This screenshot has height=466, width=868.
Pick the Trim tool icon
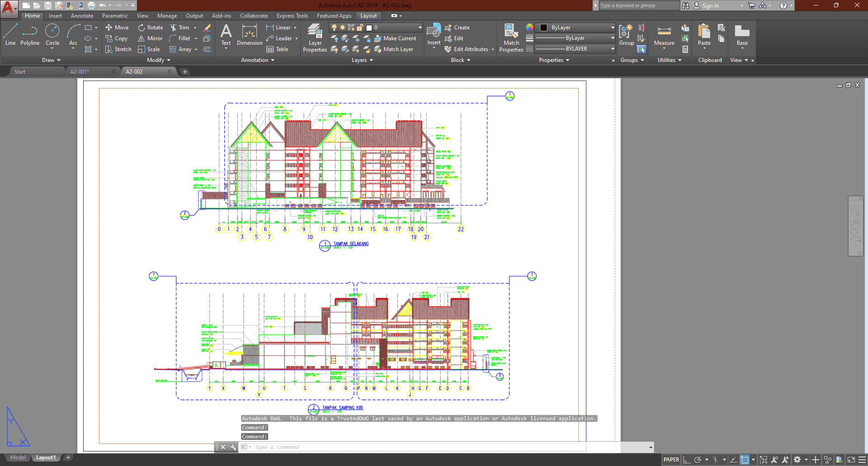pyautogui.click(x=173, y=28)
